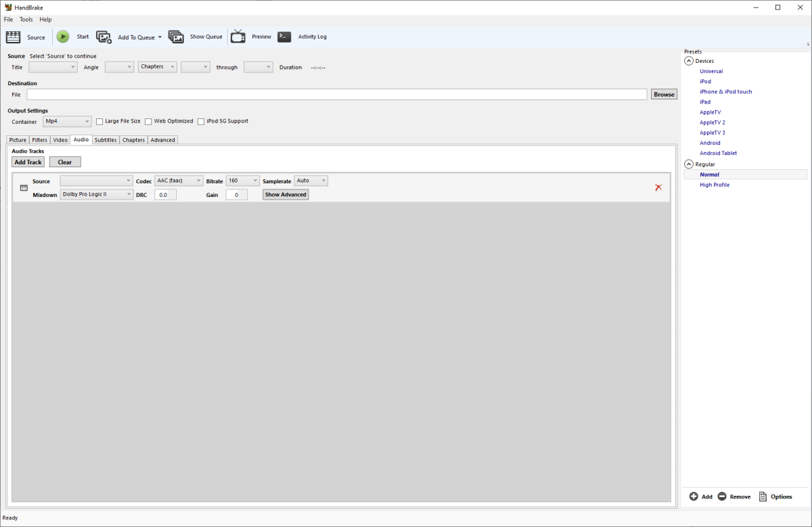Click the Preview television icon
Screen dimensions: 812x527
pos(238,37)
